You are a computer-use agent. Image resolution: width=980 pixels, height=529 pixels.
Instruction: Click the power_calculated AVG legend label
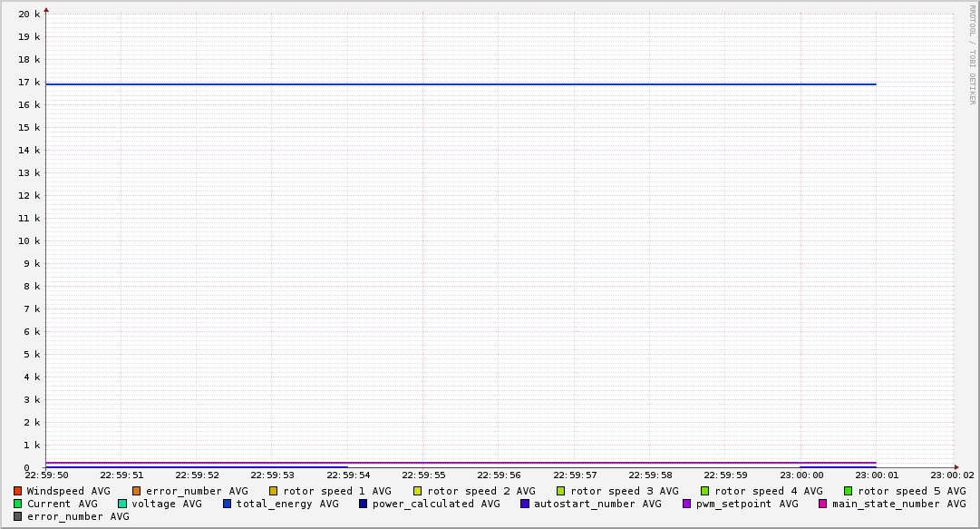tap(435, 504)
